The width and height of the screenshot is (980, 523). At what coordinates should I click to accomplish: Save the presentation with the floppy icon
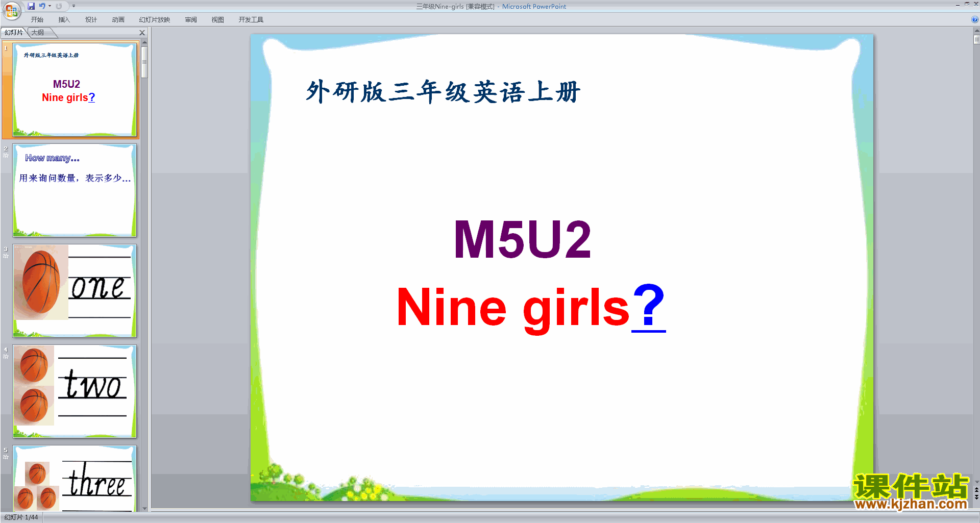pos(31,6)
